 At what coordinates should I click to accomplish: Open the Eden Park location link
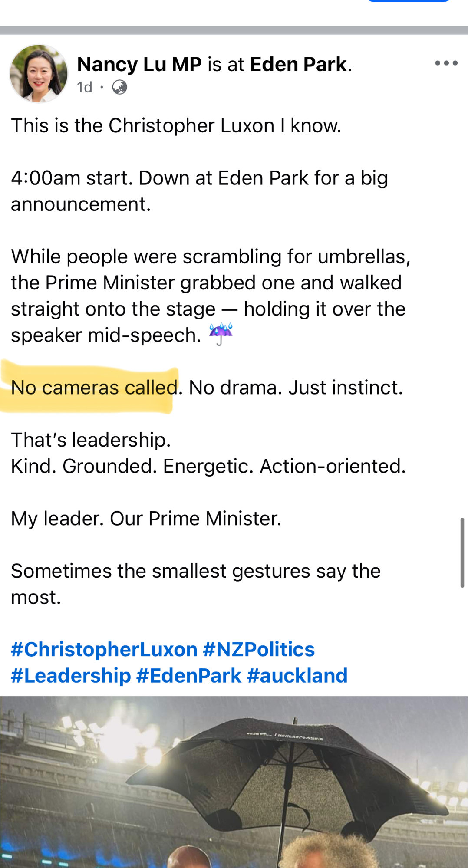[x=299, y=65]
